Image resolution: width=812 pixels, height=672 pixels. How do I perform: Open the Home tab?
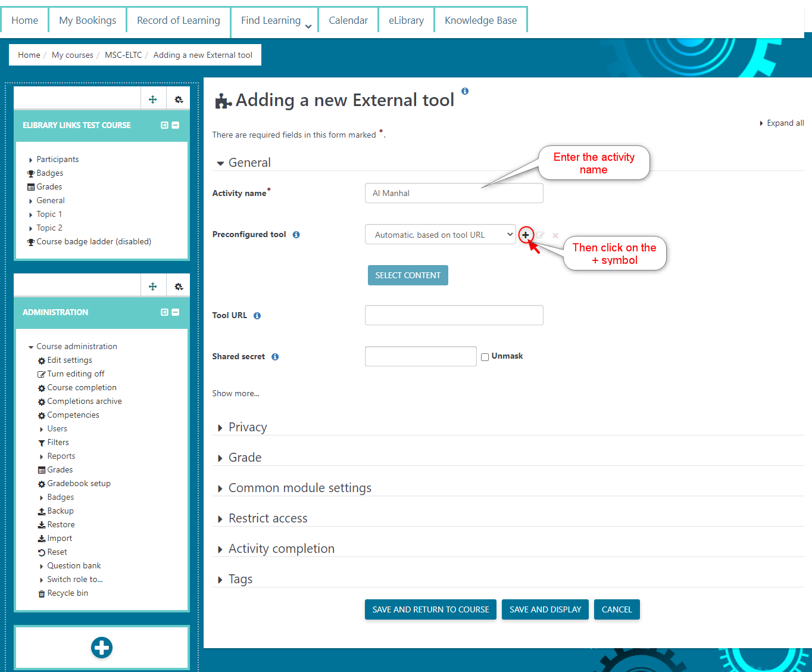point(25,20)
